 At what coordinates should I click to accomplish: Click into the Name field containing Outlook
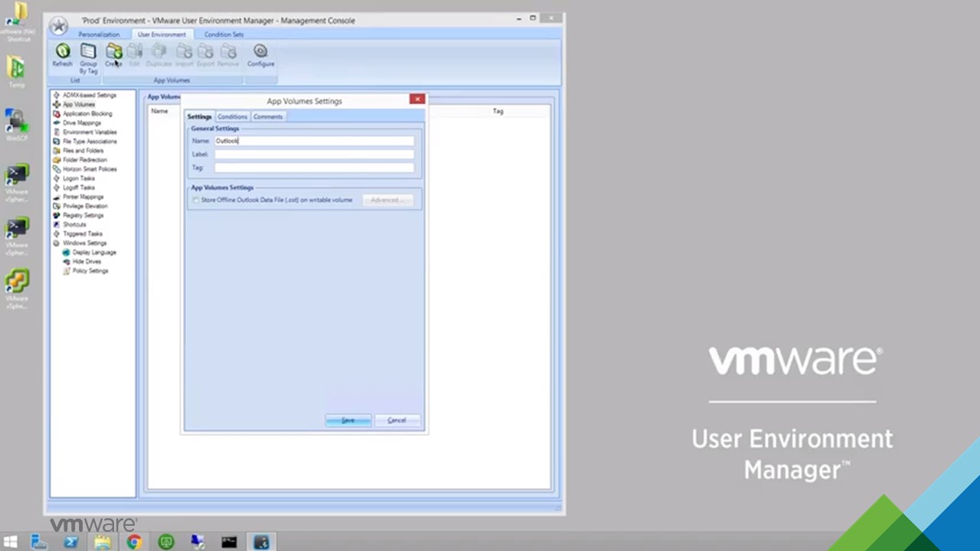314,141
